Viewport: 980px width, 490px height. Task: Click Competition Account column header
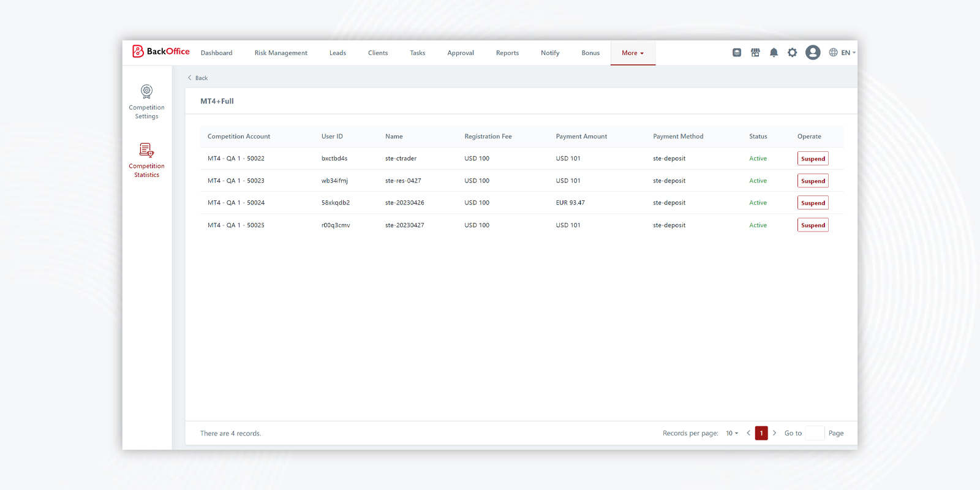239,137
